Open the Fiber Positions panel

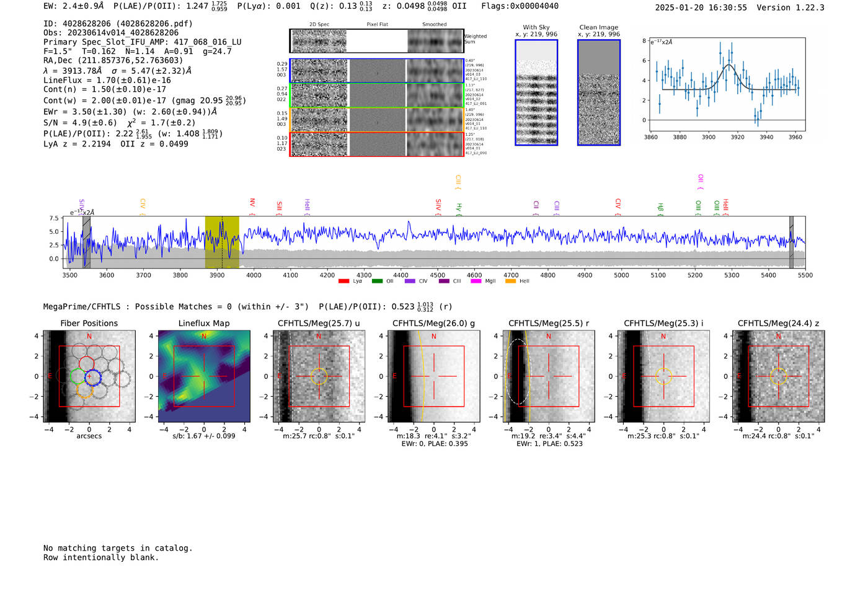click(89, 376)
